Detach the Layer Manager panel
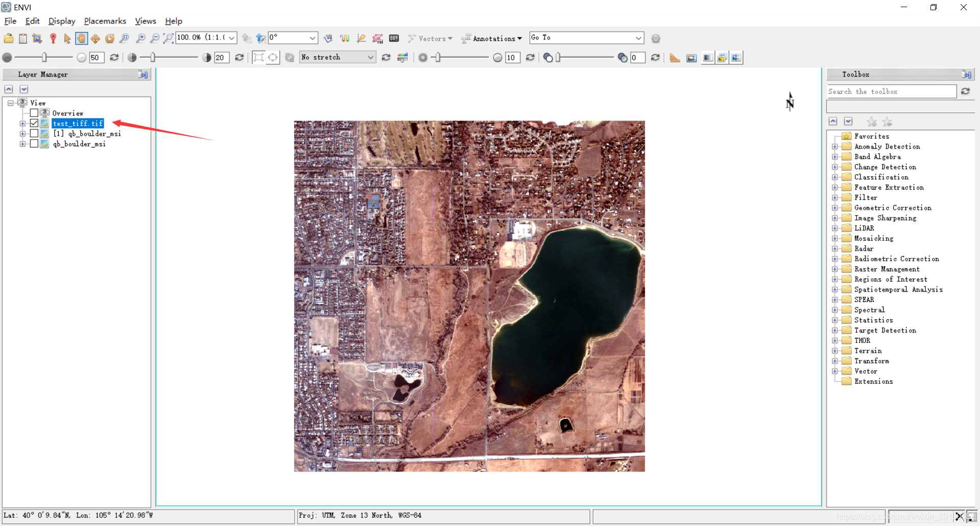 pyautogui.click(x=143, y=75)
